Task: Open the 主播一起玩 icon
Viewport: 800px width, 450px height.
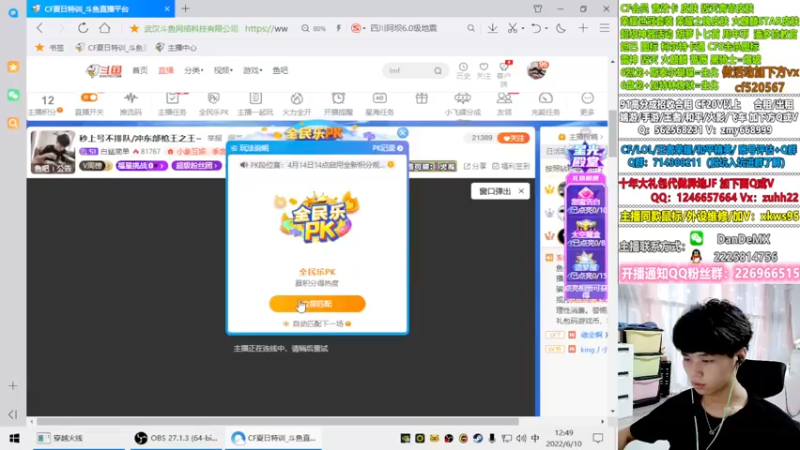Action: coord(255,104)
